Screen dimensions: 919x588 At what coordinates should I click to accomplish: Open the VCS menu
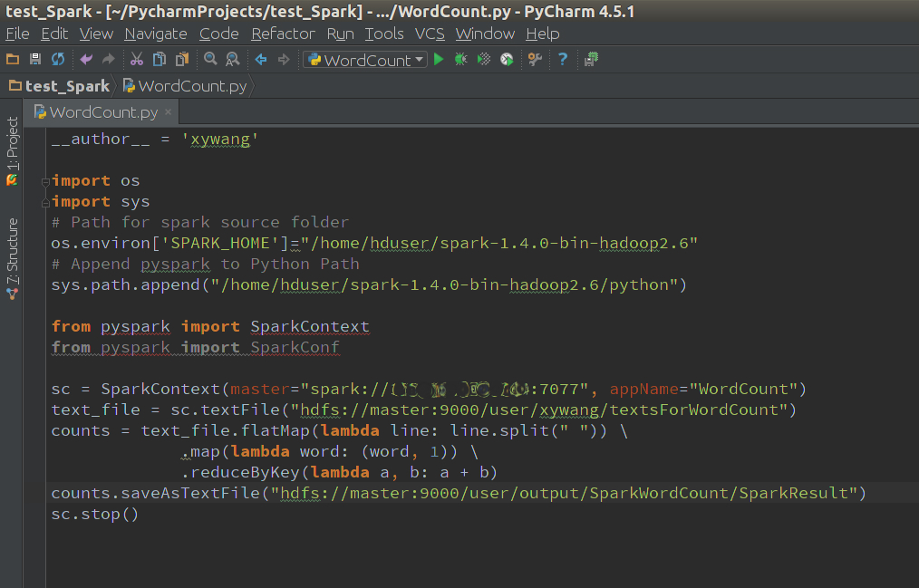click(x=430, y=34)
